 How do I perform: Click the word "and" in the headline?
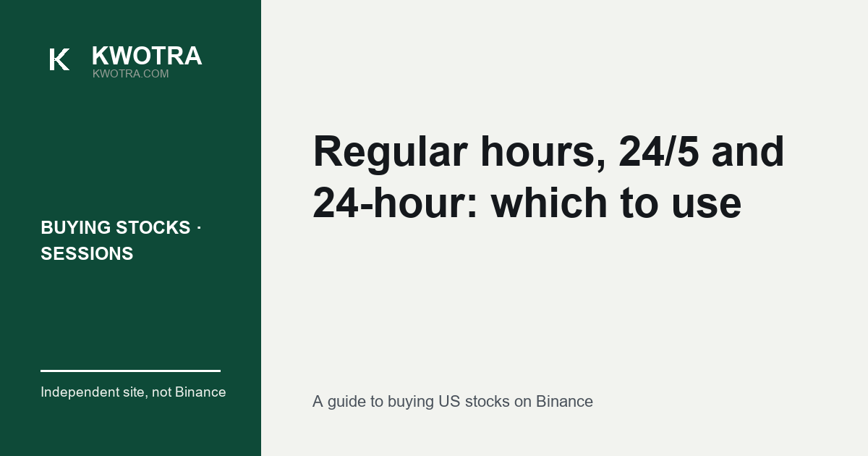pyautogui.click(x=748, y=152)
